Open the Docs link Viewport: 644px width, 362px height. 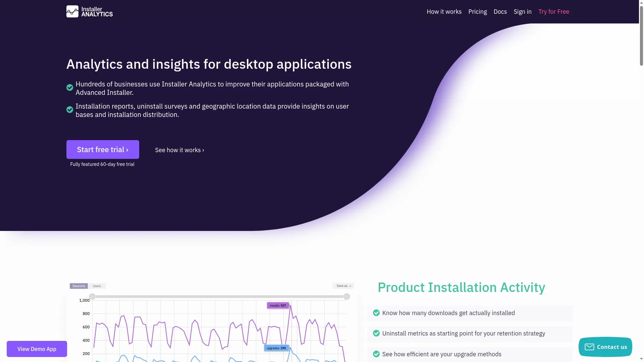[500, 12]
